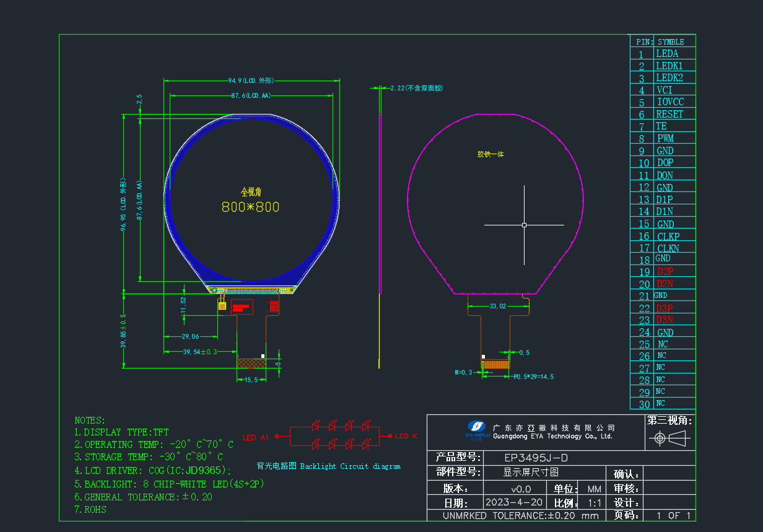The width and height of the screenshot is (763, 532).
Task: Click the LED A1 label in backlight circuit
Action: (256, 437)
